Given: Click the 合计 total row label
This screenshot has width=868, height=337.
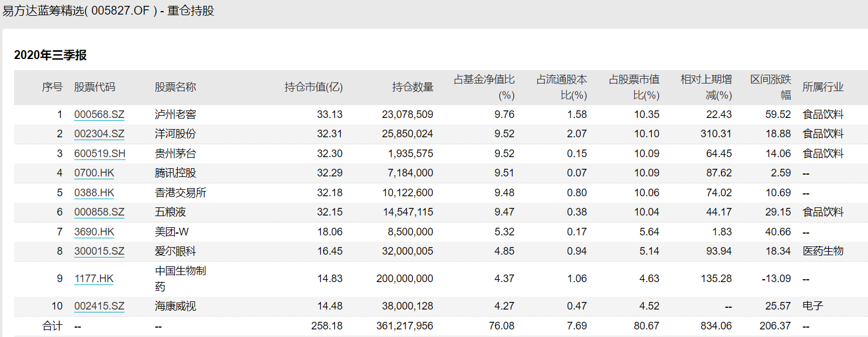Looking at the screenshot, I should pyautogui.click(x=52, y=326).
